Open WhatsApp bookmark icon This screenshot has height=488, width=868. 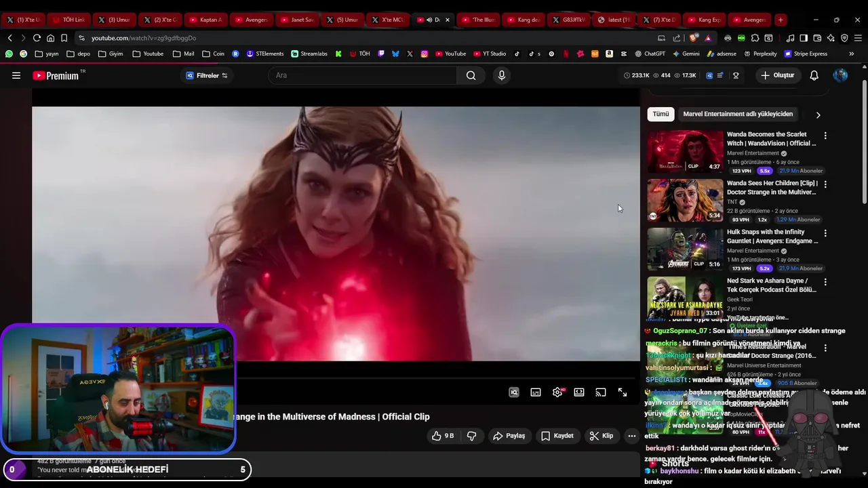coord(9,54)
